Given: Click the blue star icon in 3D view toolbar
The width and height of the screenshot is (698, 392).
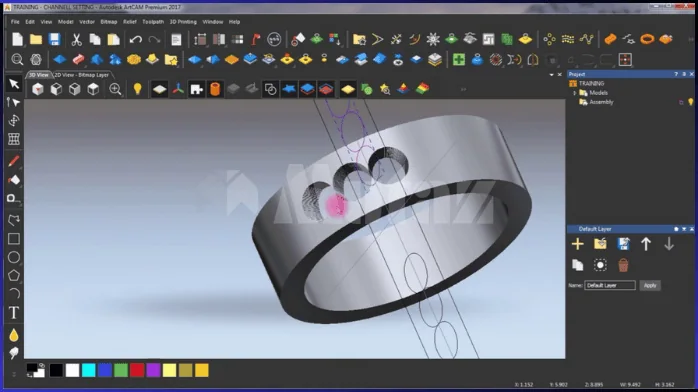Looking at the screenshot, I should pyautogui.click(x=289, y=89).
